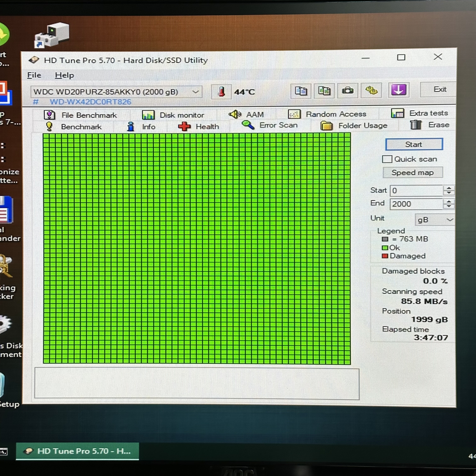Click the camera save screenshot icon
Screen dimensions: 476x476
point(347,91)
